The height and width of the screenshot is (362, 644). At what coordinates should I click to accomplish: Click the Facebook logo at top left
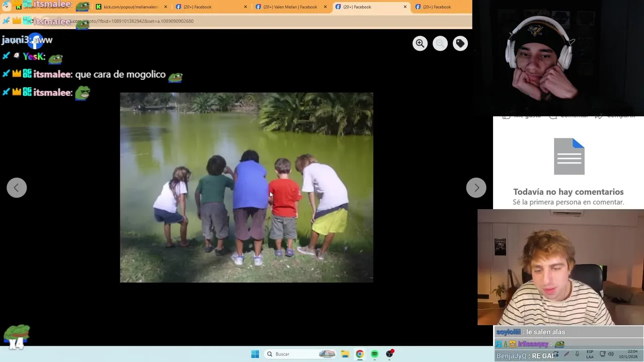35,41
